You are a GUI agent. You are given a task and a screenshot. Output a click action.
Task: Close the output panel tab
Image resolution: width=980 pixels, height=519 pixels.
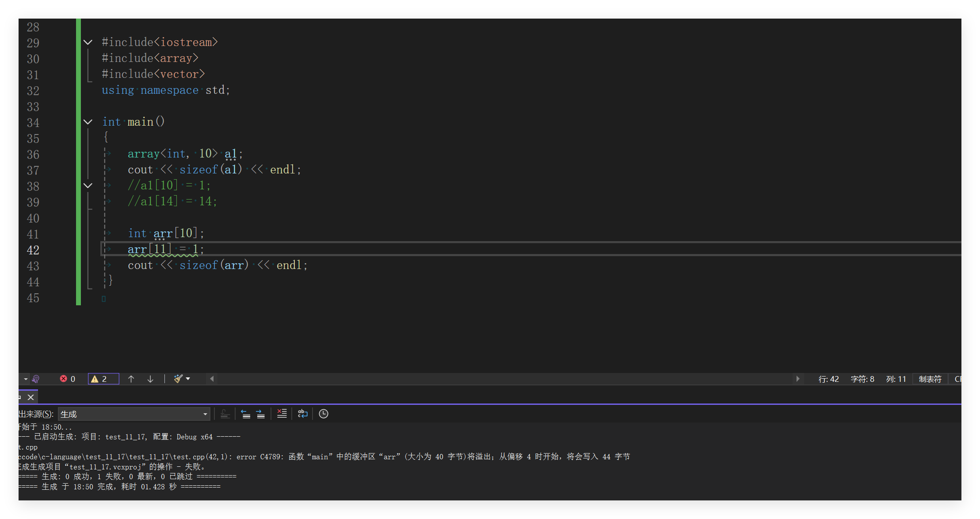click(31, 397)
